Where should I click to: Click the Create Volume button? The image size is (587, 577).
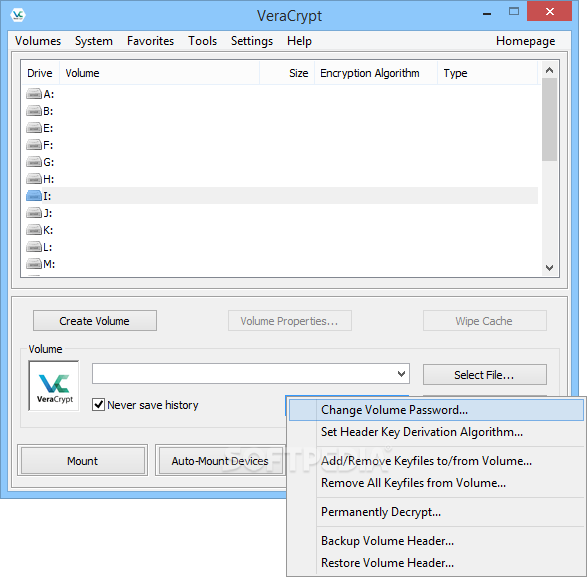(x=95, y=321)
